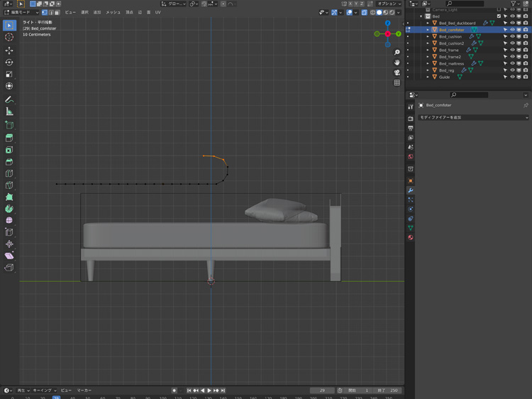This screenshot has height=399, width=532.
Task: Toggle camera view with camera icon
Action: (397, 72)
